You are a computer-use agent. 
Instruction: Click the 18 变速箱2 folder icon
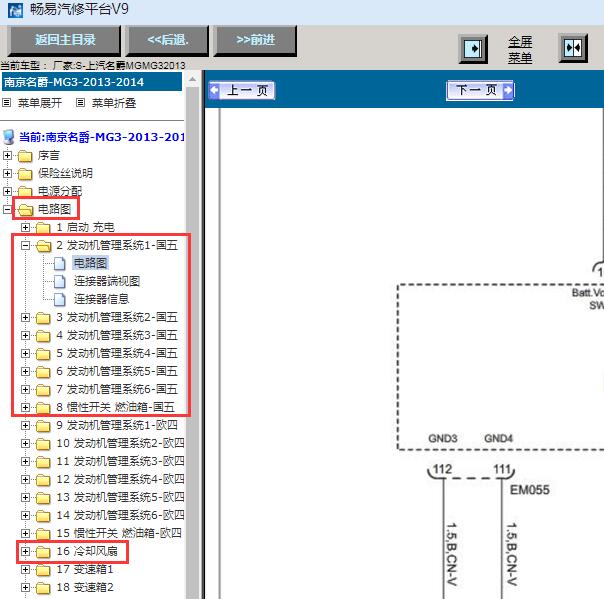(x=43, y=588)
